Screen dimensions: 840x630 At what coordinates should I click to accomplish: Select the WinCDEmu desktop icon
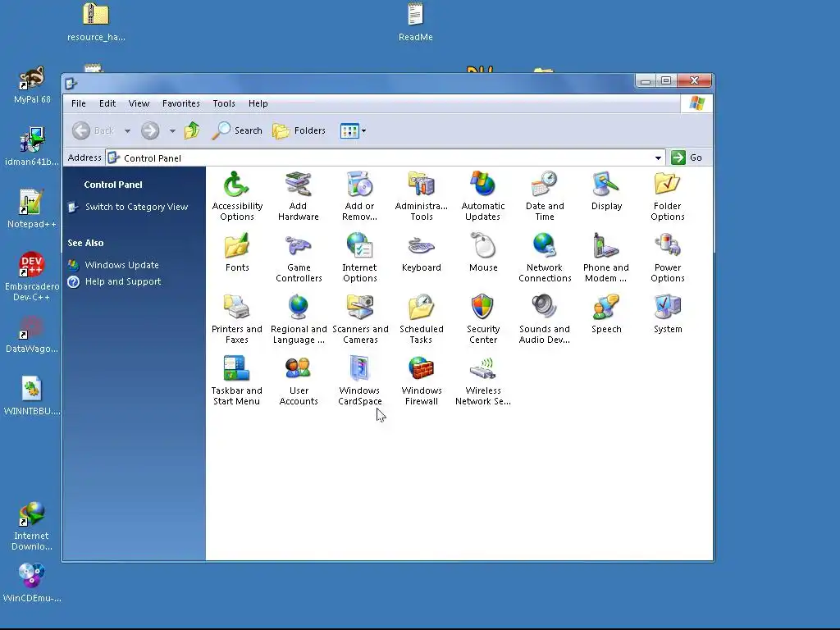32,583
